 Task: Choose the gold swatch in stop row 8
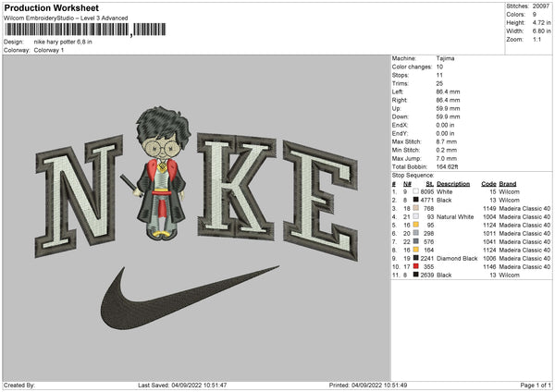416,250
